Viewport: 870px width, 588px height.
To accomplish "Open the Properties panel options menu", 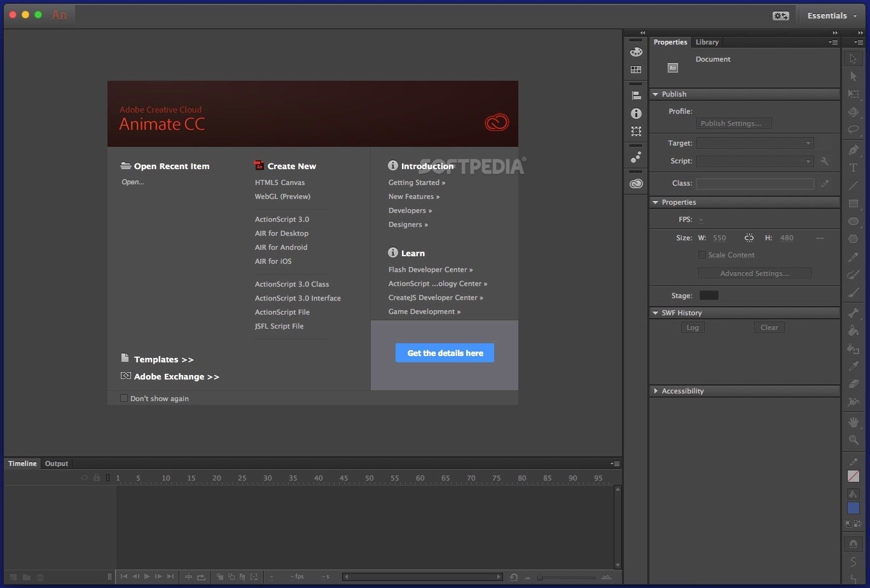I will (x=833, y=42).
